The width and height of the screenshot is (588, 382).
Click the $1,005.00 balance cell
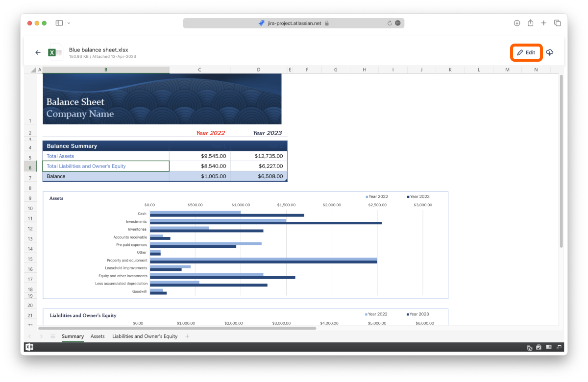click(x=199, y=176)
